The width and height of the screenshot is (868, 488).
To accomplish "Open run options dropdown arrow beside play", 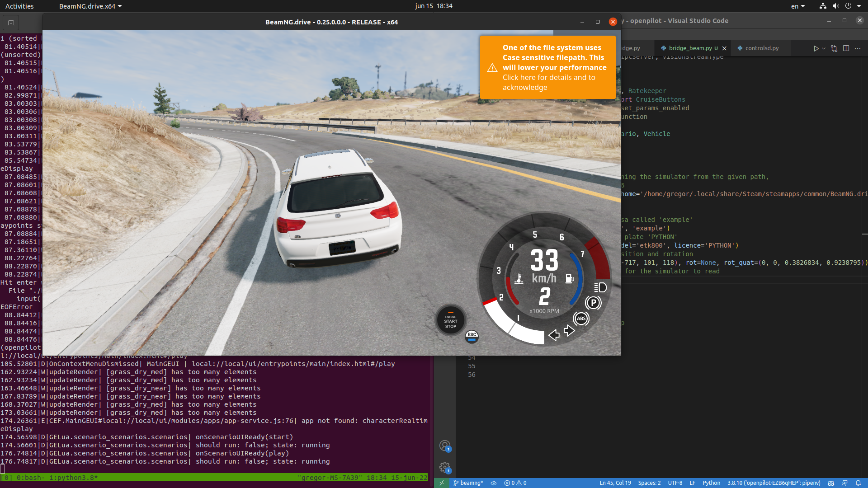I will coord(824,48).
